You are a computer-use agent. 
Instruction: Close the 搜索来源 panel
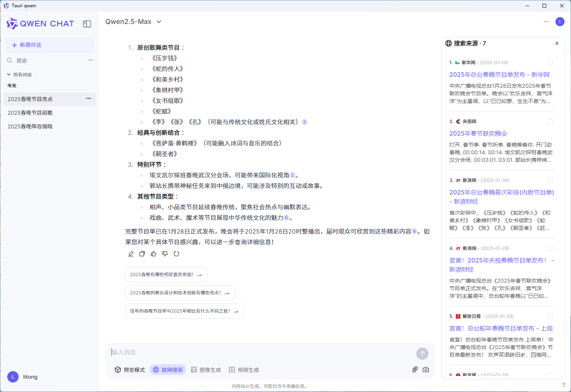point(557,43)
